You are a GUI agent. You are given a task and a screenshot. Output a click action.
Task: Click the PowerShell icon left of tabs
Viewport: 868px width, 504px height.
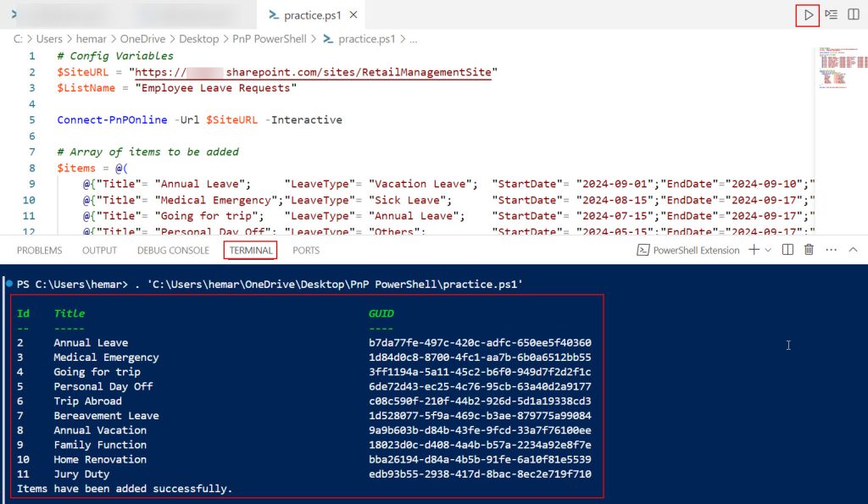pyautogui.click(x=14, y=14)
